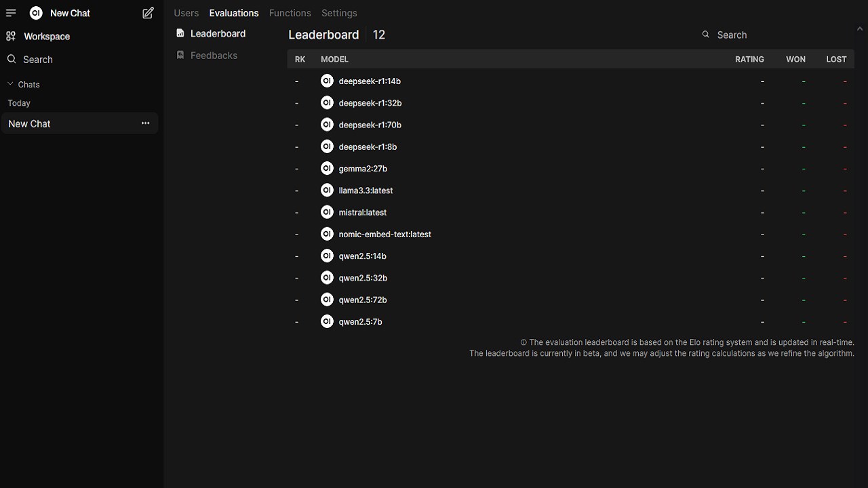Click the deepseek-r1:14b model name
868x488 pixels.
tap(370, 81)
